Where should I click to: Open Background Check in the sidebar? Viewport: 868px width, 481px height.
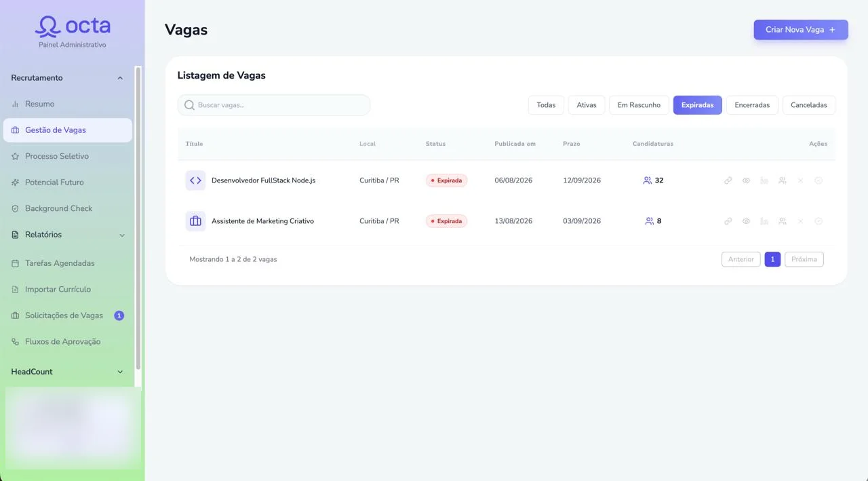pyautogui.click(x=68, y=208)
